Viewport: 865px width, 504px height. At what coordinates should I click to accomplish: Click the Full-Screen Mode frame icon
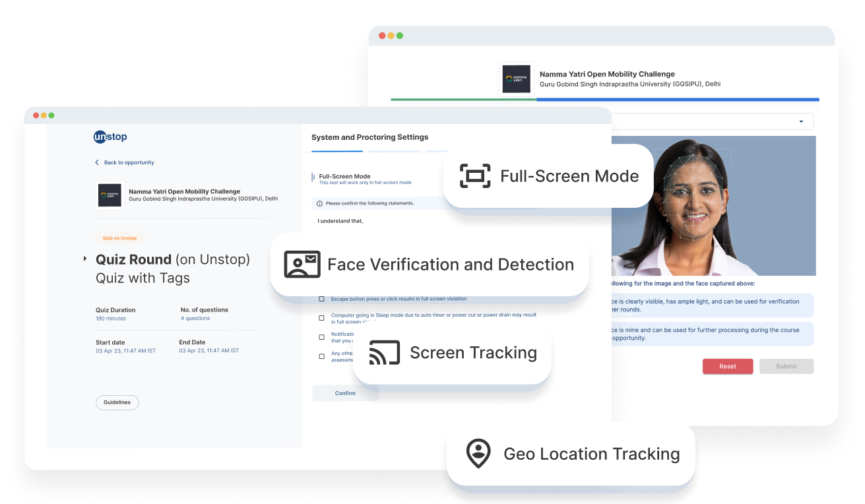[x=475, y=176]
